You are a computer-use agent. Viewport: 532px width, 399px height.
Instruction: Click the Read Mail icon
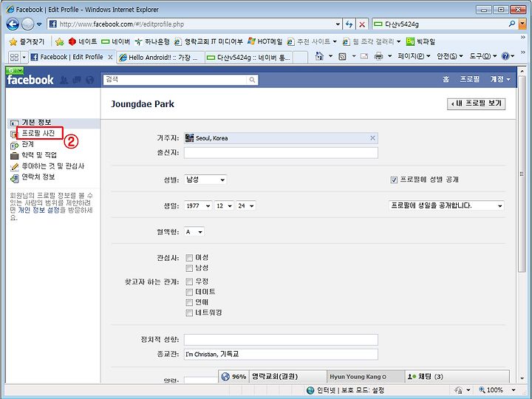[364, 56]
